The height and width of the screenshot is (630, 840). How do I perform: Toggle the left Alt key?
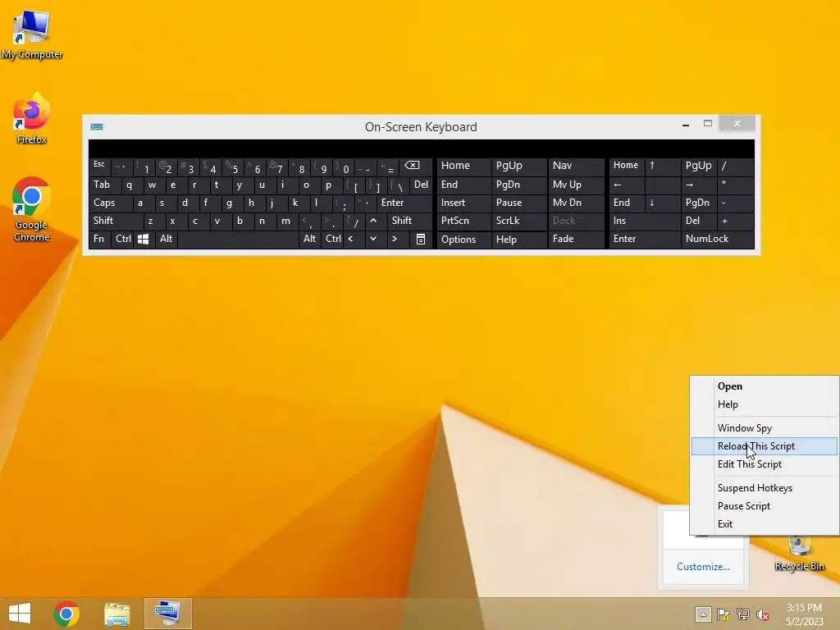click(166, 240)
